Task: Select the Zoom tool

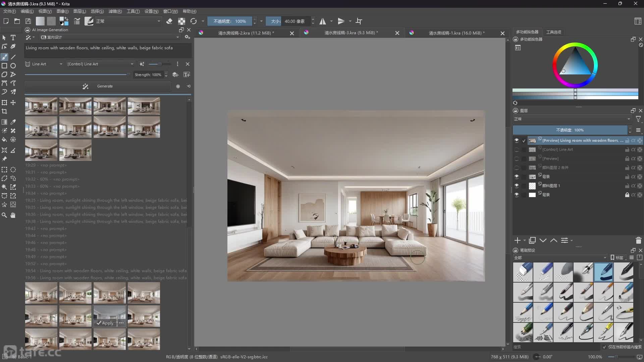Action: [4, 215]
